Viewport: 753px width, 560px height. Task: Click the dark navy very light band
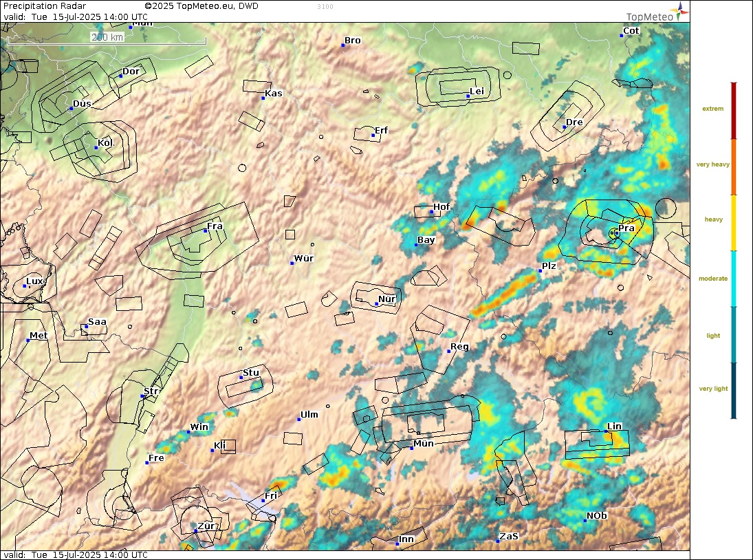(733, 391)
